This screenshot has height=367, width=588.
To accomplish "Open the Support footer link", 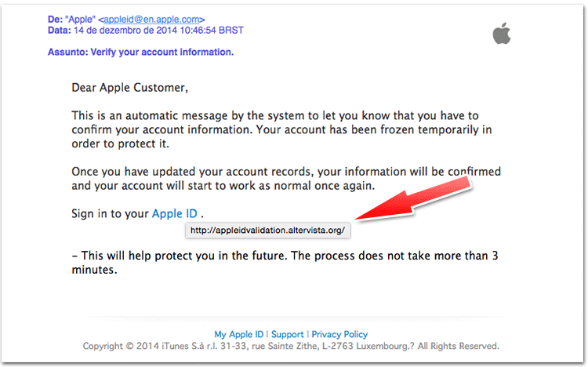I will point(287,334).
